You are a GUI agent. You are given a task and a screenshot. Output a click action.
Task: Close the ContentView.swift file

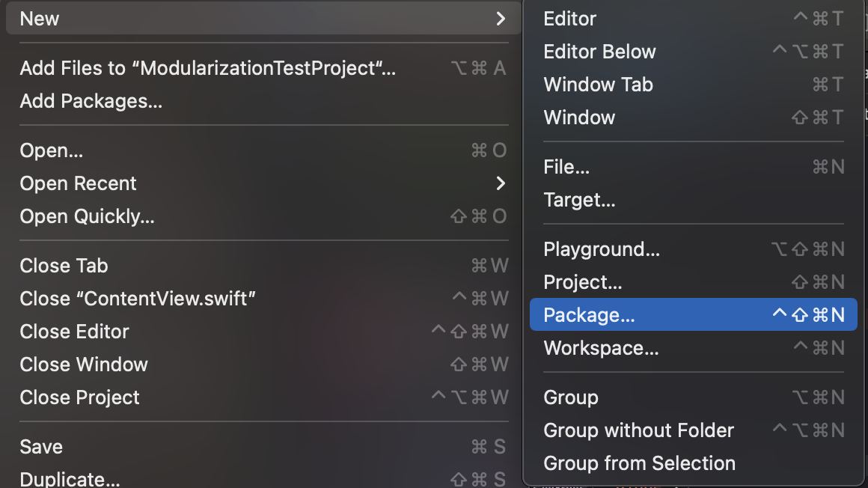[x=138, y=299]
